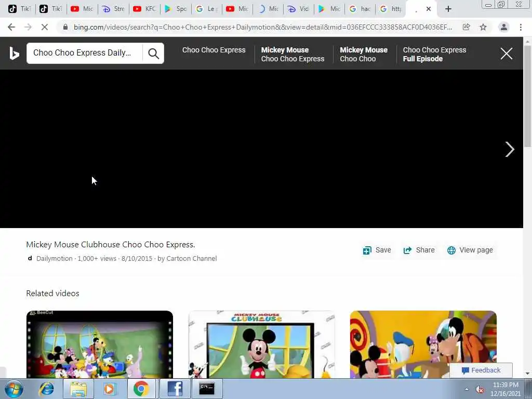Open Internet Explorer from taskbar
The height and width of the screenshot is (399, 532).
46,389
